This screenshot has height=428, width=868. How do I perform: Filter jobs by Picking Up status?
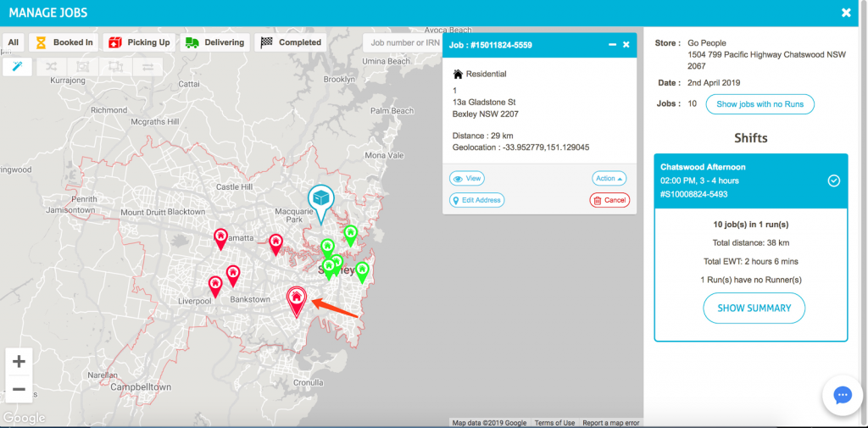click(139, 42)
